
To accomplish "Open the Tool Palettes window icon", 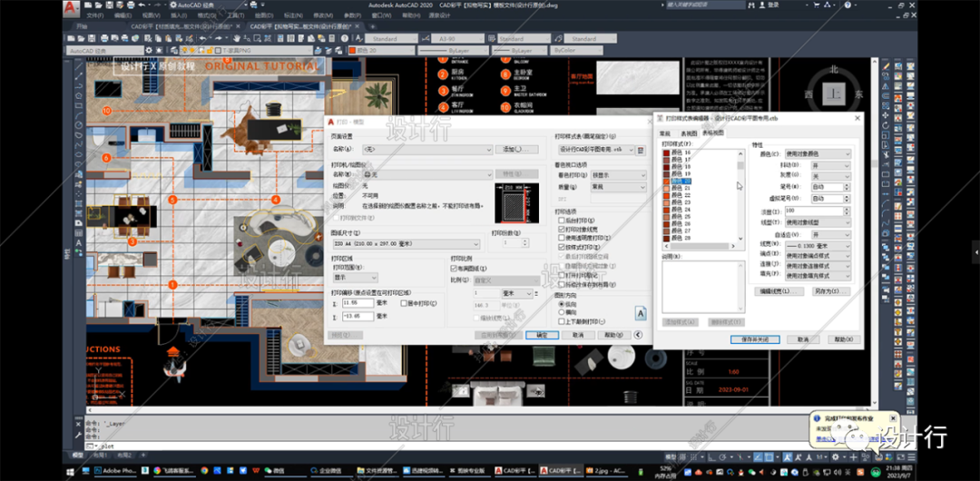I will [301, 38].
